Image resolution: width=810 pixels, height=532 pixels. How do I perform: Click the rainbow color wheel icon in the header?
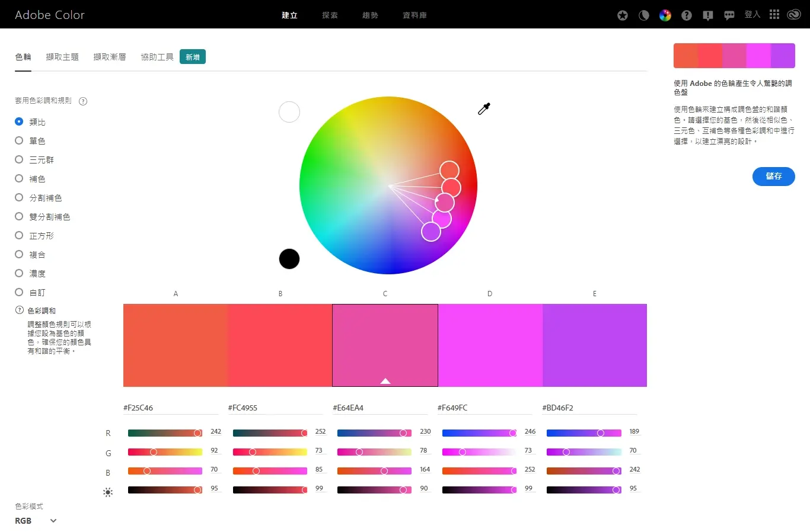(x=665, y=15)
